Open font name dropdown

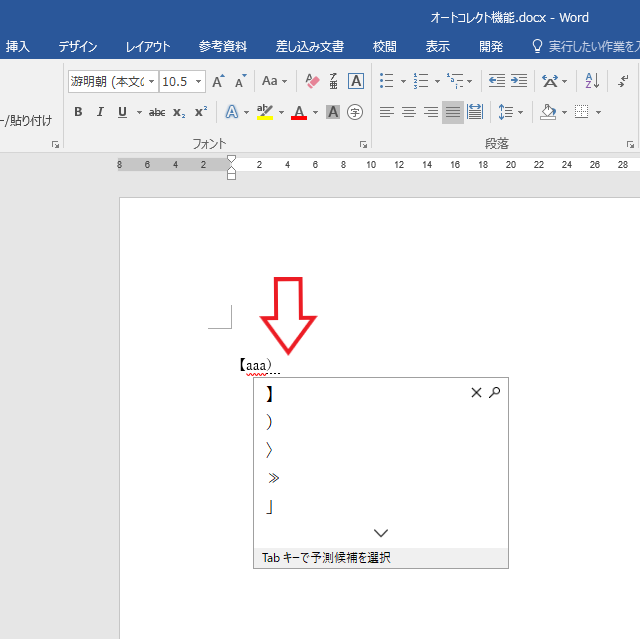click(151, 82)
